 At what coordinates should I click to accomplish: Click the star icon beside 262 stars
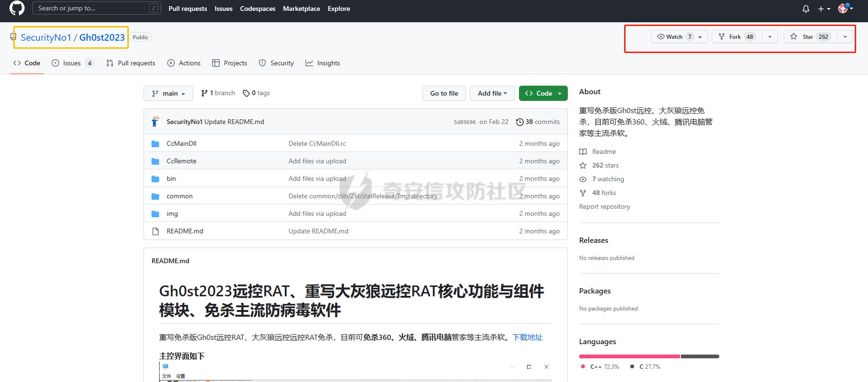(583, 165)
